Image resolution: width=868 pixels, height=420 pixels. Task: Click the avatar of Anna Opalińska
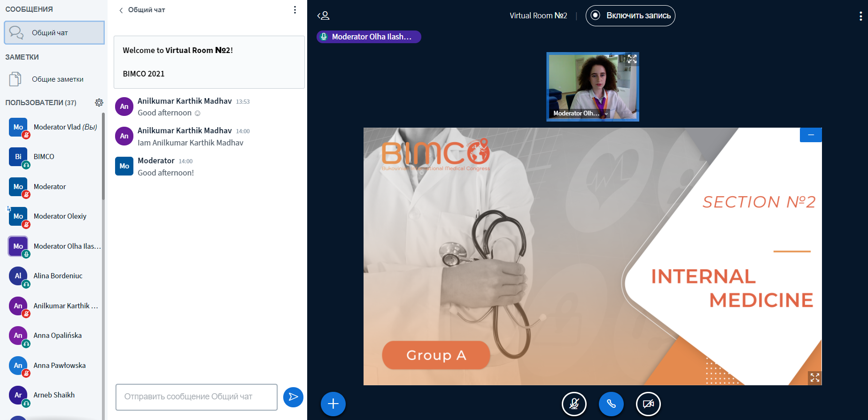pyautogui.click(x=18, y=336)
